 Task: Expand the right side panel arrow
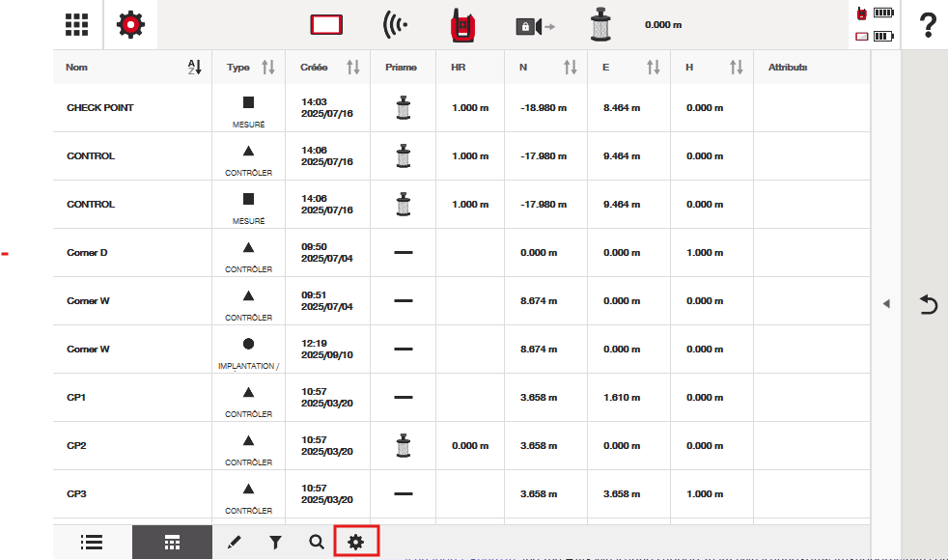[885, 304]
